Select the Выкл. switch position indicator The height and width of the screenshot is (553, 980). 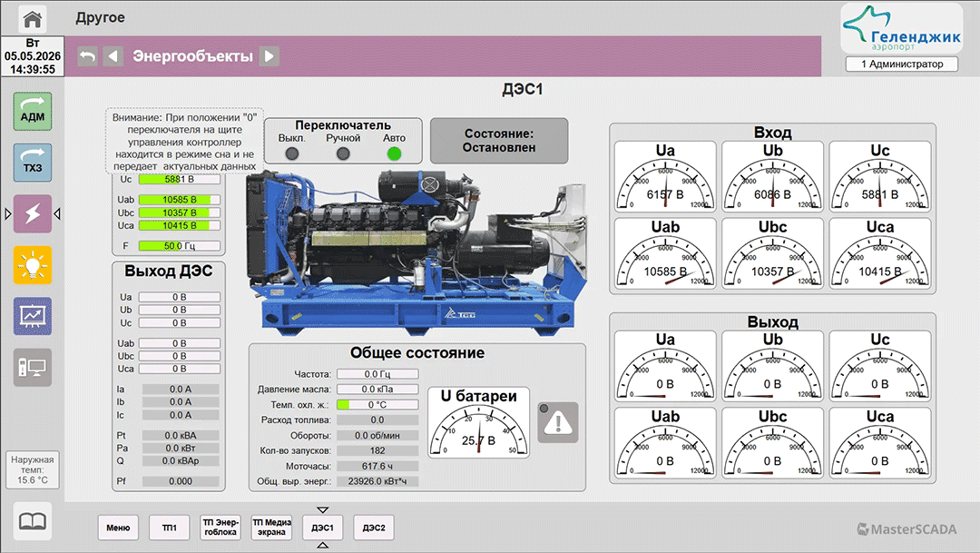coord(292,153)
